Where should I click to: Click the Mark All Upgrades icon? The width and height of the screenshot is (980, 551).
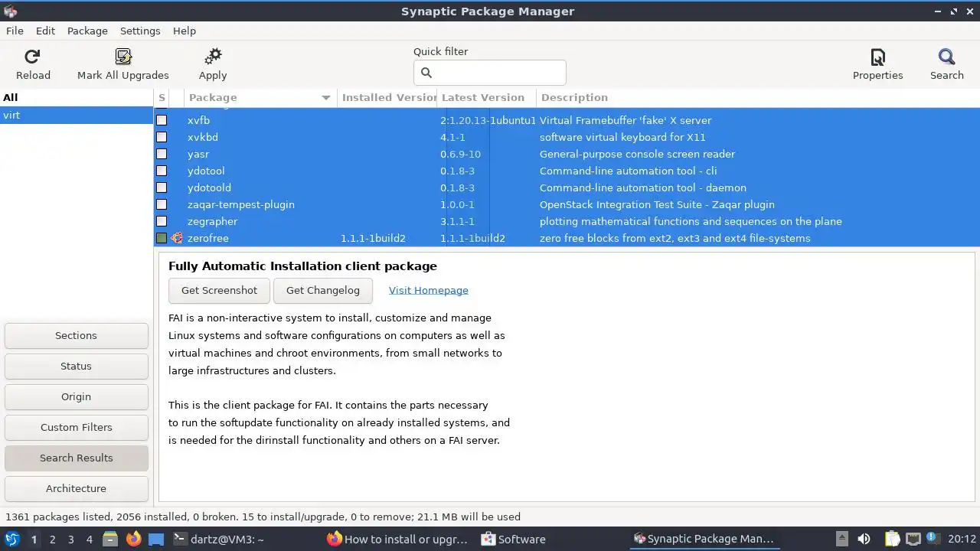(123, 57)
